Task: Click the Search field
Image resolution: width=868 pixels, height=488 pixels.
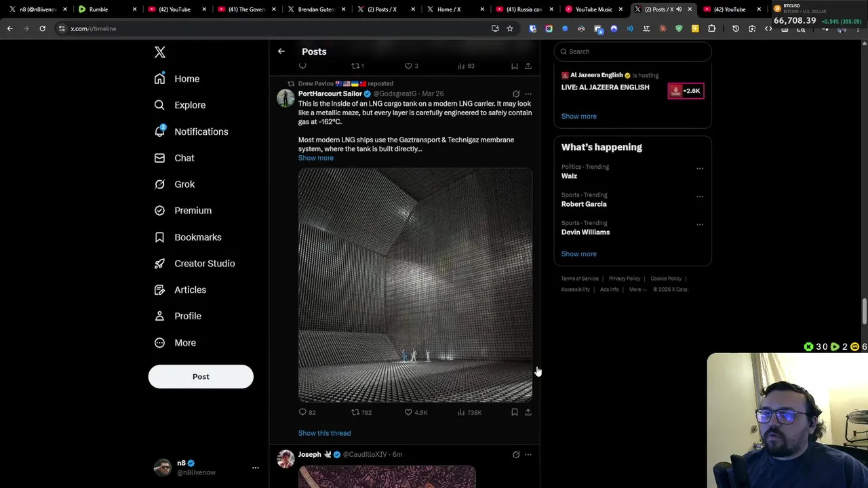Action: pos(633,52)
